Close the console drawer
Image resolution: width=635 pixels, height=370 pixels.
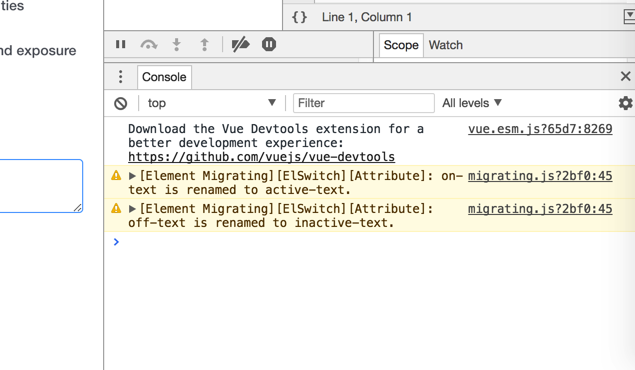[x=625, y=76]
